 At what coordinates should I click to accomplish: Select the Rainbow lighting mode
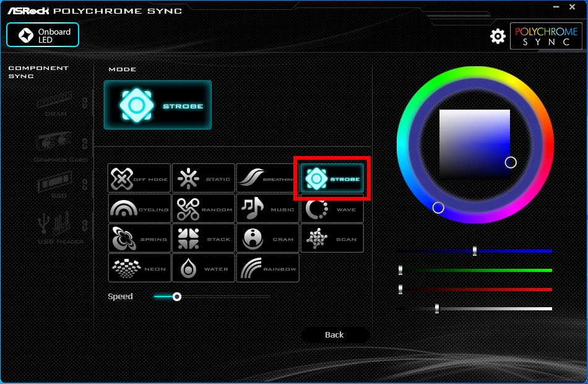pyautogui.click(x=268, y=268)
